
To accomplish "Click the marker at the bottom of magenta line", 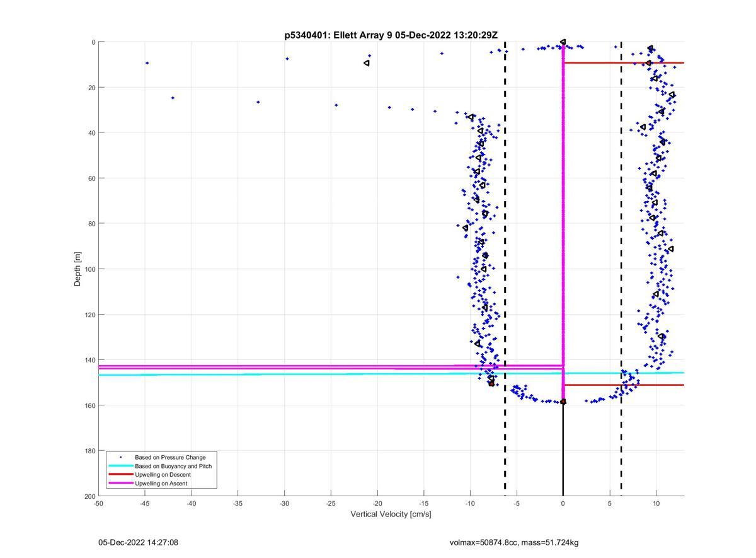I will click(563, 402).
